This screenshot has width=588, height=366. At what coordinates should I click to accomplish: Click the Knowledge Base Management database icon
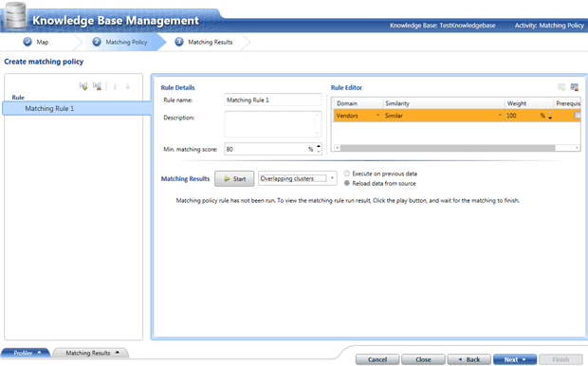pos(15,16)
